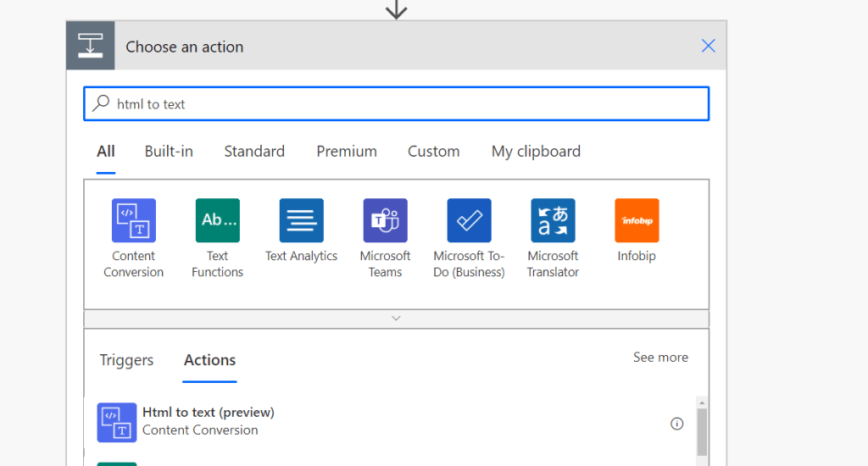
Task: Open the My clipboard tab
Action: 536,152
